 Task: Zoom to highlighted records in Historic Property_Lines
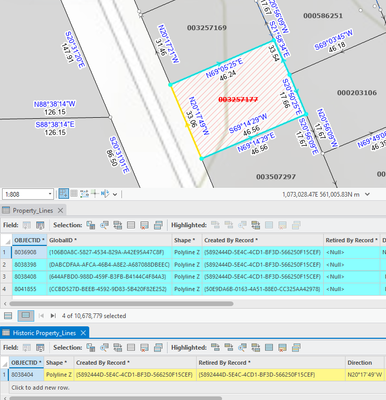click(x=242, y=348)
